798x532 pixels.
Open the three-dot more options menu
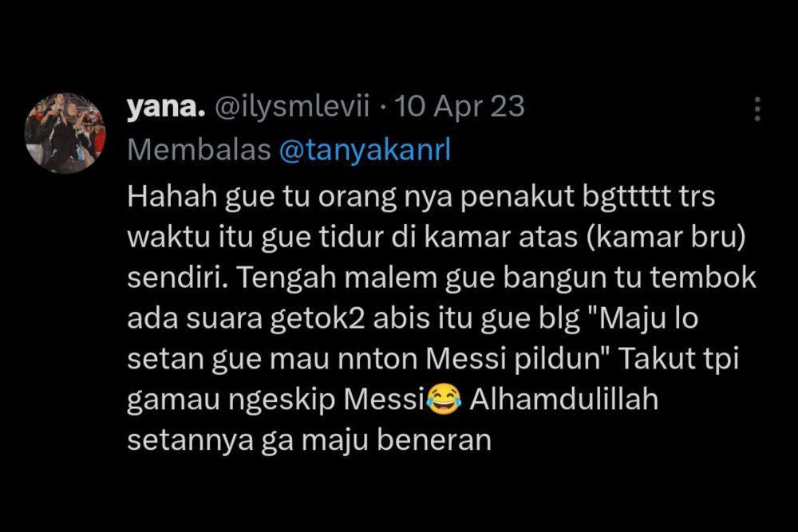(x=757, y=108)
